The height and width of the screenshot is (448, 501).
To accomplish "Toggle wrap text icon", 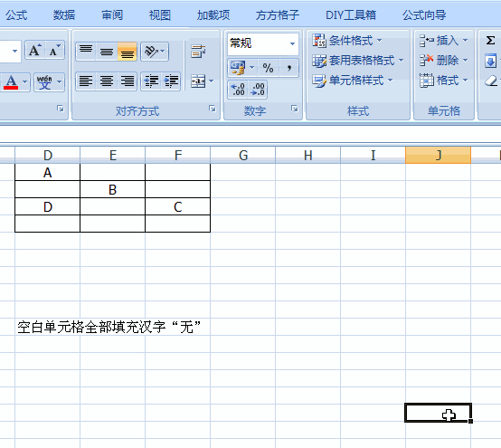I will click(x=198, y=52).
